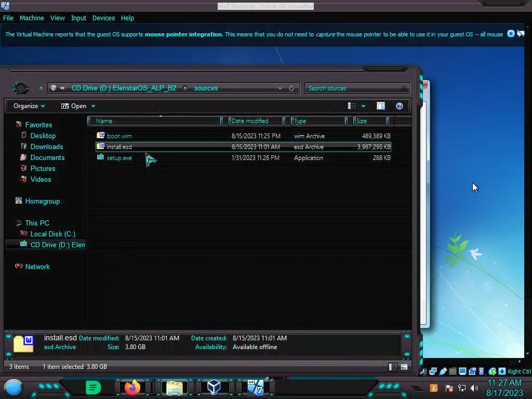Viewport: 532px width, 399px height.
Task: Sort files by Date modified column
Action: [x=256, y=121]
